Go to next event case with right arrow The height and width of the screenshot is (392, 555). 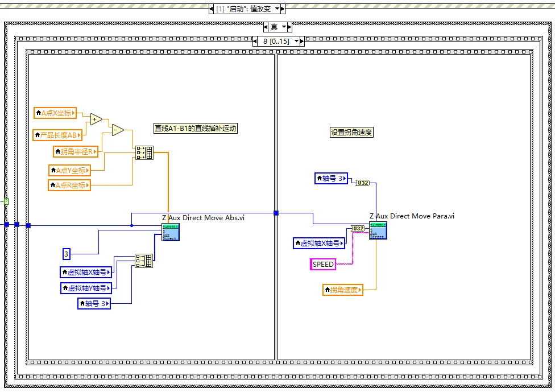pyautogui.click(x=283, y=9)
